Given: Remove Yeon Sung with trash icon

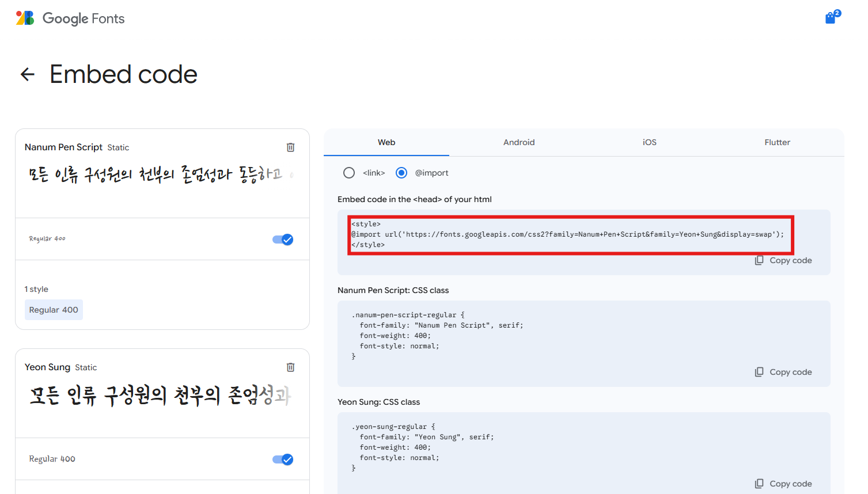Looking at the screenshot, I should (291, 367).
